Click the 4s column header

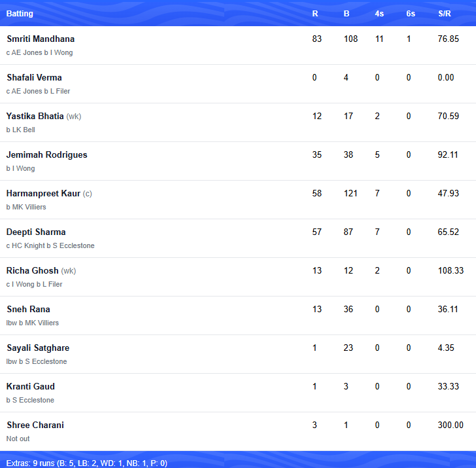click(379, 13)
